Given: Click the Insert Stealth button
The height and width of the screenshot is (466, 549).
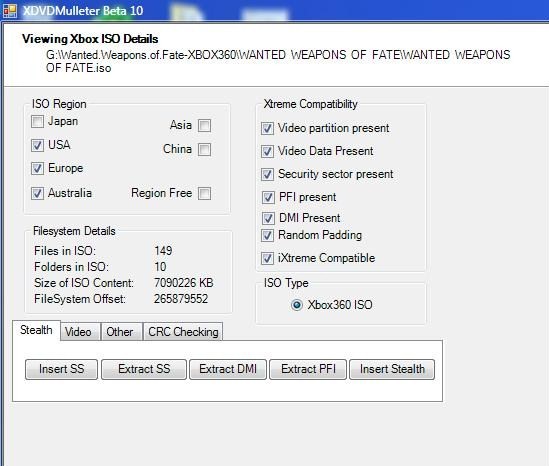Looking at the screenshot, I should coord(392,369).
